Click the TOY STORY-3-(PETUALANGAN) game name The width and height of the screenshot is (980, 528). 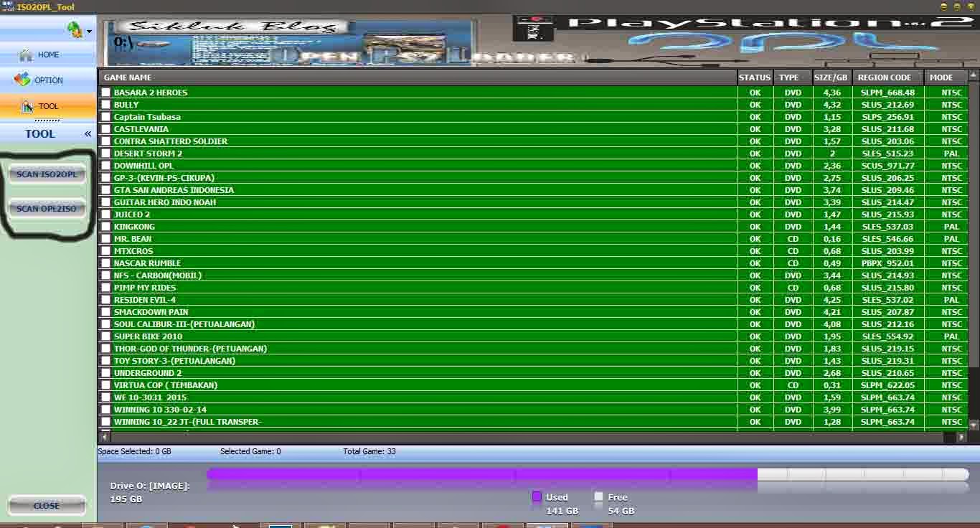click(174, 361)
